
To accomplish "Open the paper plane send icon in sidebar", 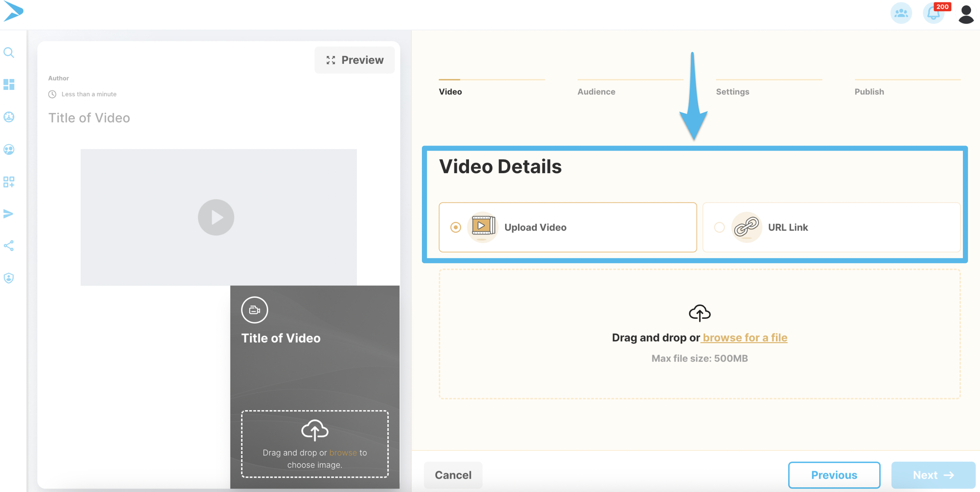I will [8, 214].
